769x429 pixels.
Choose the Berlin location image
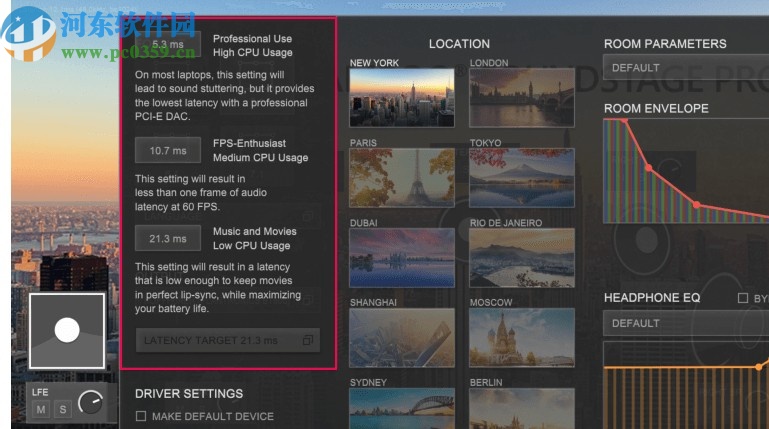coord(522,408)
